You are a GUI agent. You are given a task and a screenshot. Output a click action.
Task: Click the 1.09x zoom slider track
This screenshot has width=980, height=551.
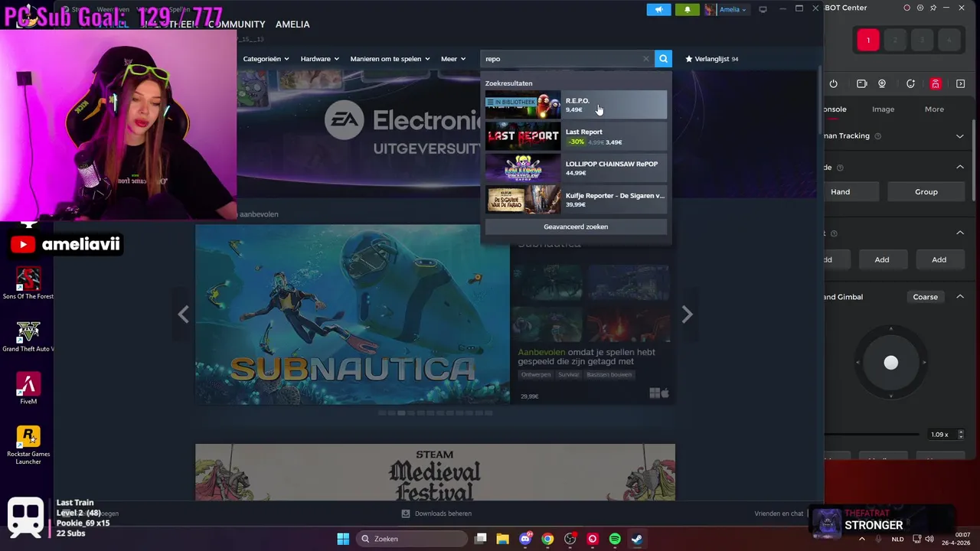click(873, 435)
